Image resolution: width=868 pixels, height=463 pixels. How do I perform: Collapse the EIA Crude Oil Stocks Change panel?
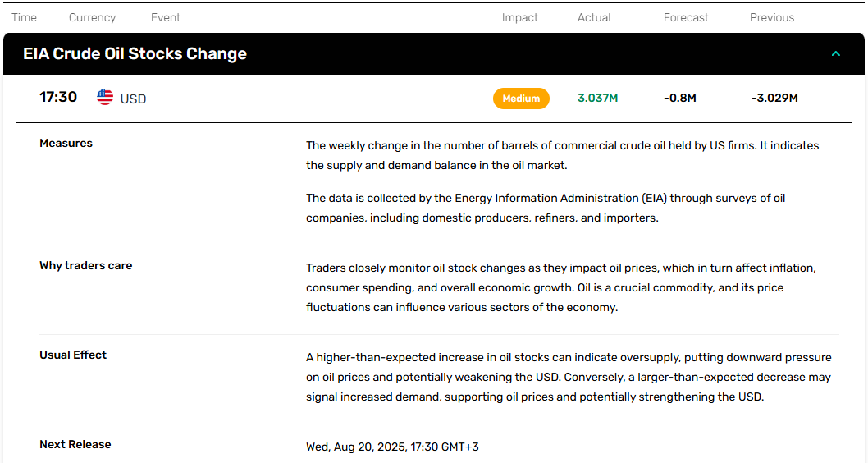[836, 53]
